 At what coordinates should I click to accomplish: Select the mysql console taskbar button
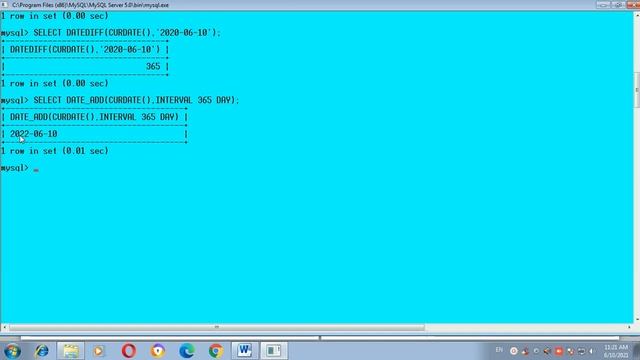click(x=274, y=351)
